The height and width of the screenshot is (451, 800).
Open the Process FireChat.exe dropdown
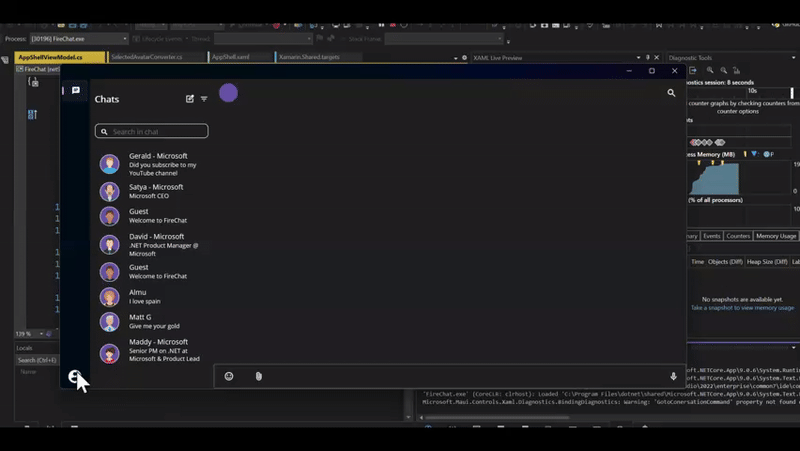coord(79,39)
